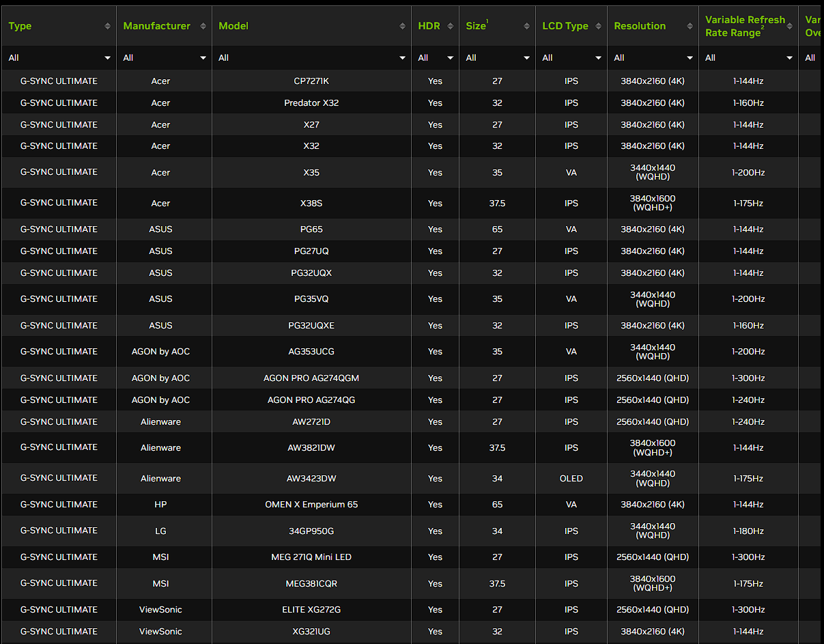Image resolution: width=824 pixels, height=644 pixels.
Task: Click VA type in AG353UCG row
Action: (x=571, y=352)
